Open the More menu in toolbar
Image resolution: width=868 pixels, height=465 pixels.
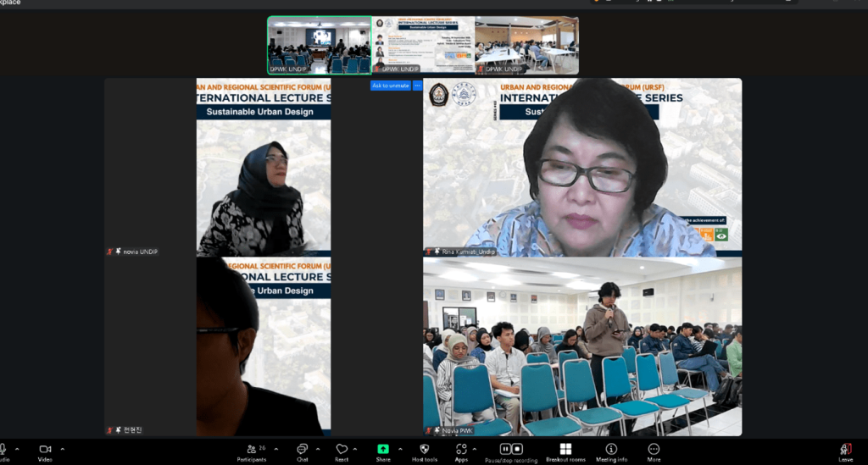pyautogui.click(x=654, y=450)
